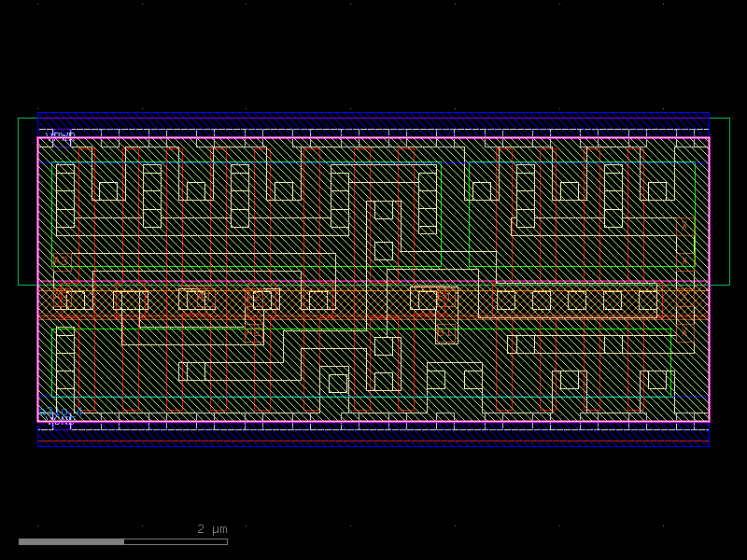Click the dashed white substrate tap row at top
The height and width of the screenshot is (560, 747).
[x=280, y=128]
